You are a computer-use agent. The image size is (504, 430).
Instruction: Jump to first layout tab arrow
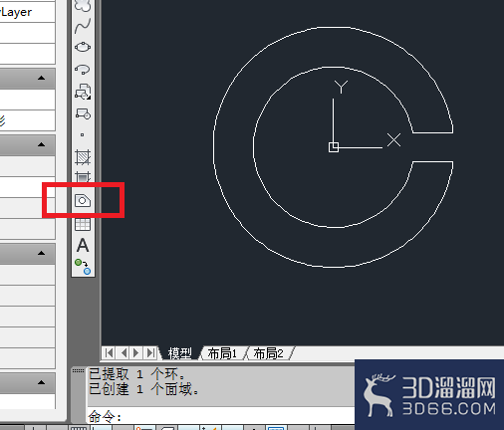[x=109, y=352]
